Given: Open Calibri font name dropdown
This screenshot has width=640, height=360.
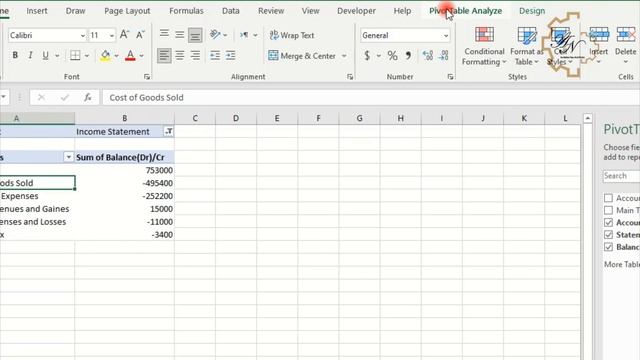Looking at the screenshot, I should click(x=82, y=36).
